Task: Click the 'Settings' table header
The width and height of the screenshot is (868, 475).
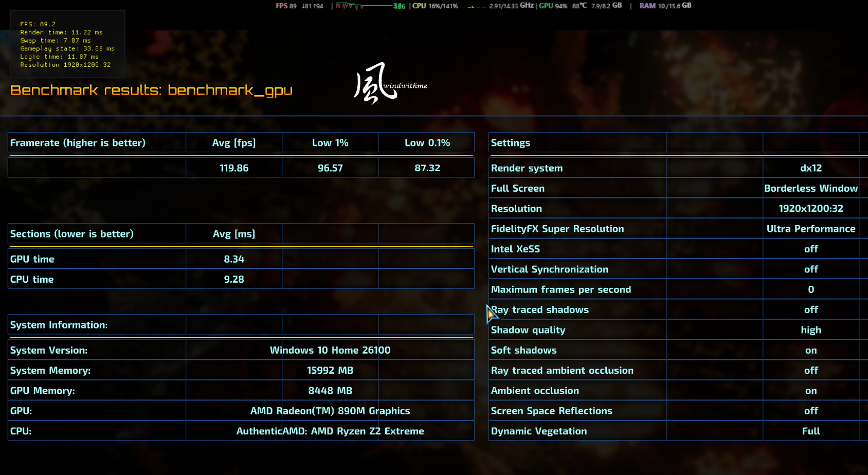Action: 511,143
